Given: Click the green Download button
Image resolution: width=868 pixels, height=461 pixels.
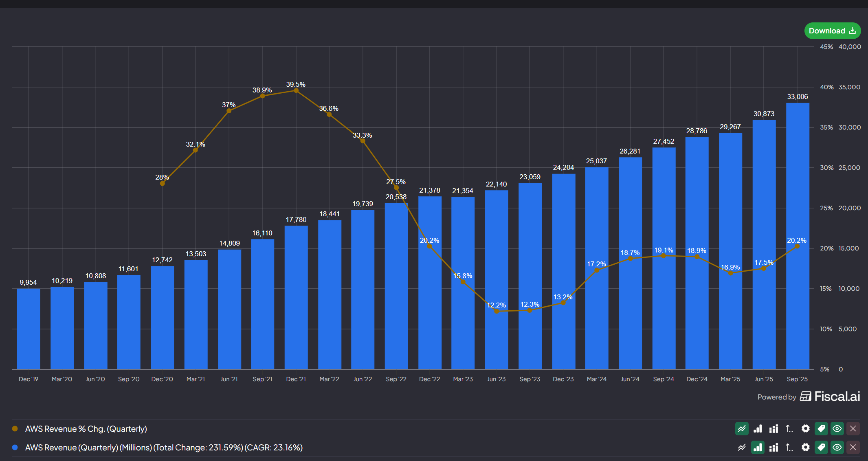Looking at the screenshot, I should 832,31.
